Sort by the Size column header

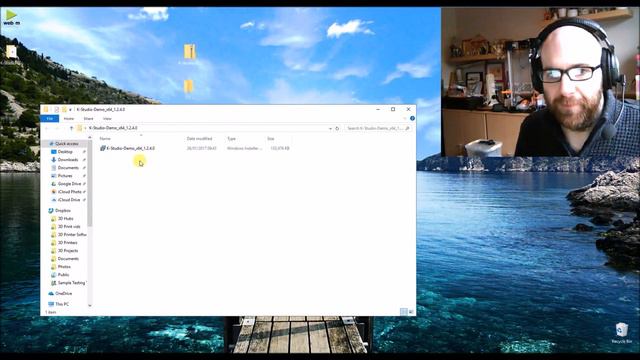click(271, 139)
